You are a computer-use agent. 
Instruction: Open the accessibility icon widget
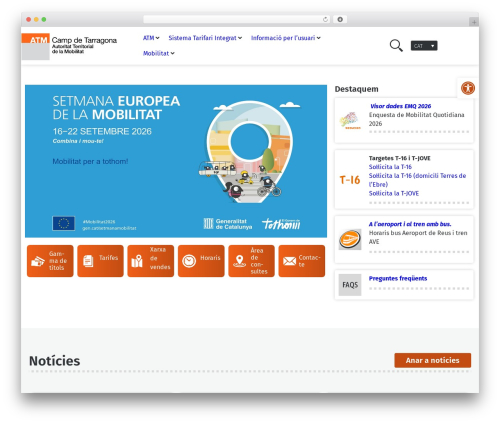pyautogui.click(x=468, y=88)
